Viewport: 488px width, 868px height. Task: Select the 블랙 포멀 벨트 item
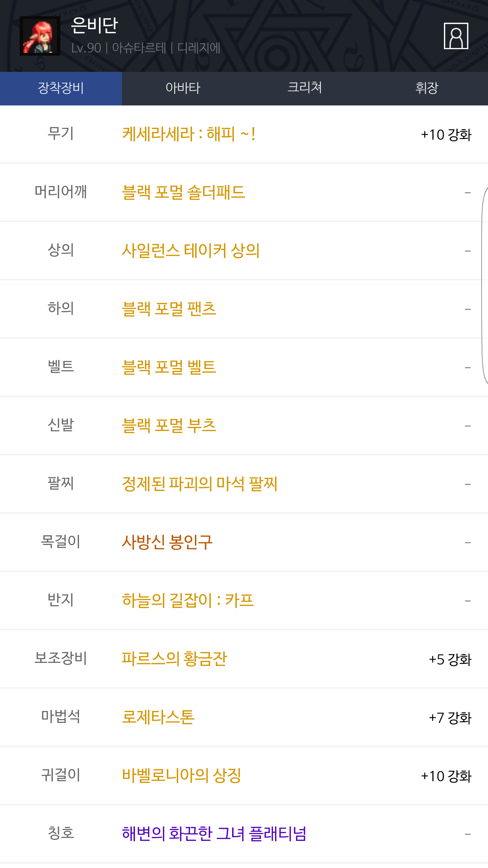[x=169, y=367]
